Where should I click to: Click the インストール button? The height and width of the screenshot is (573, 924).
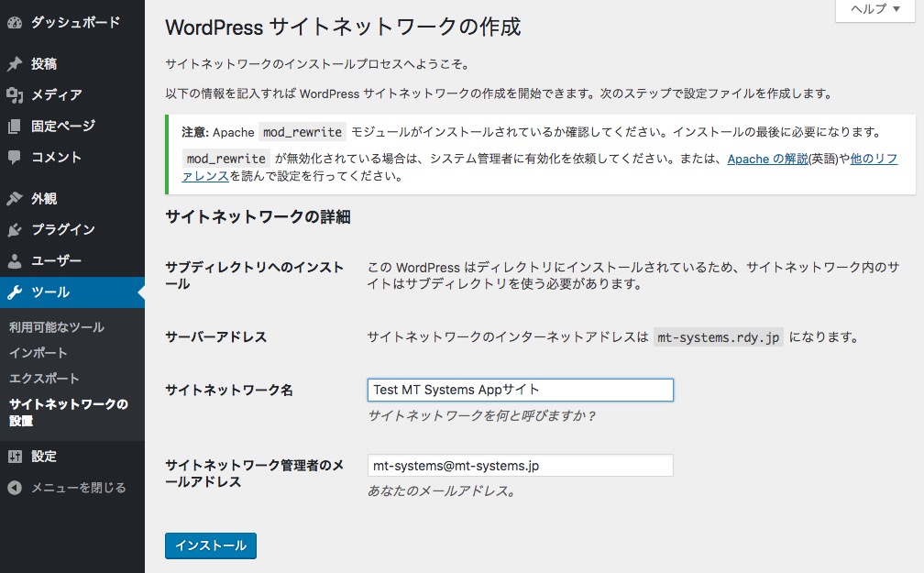[211, 545]
